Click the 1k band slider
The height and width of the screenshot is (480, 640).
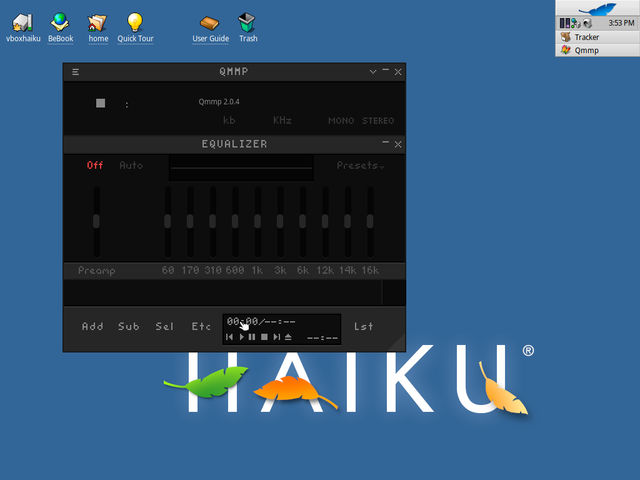(x=258, y=222)
